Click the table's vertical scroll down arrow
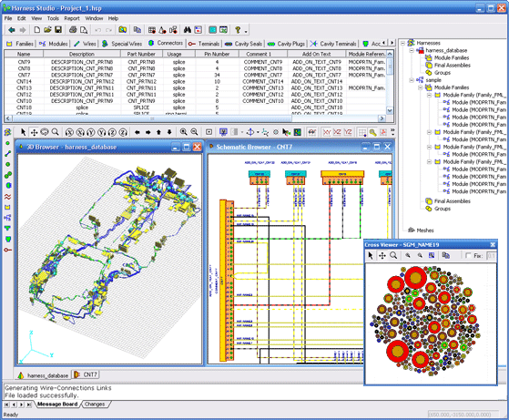 pos(390,111)
